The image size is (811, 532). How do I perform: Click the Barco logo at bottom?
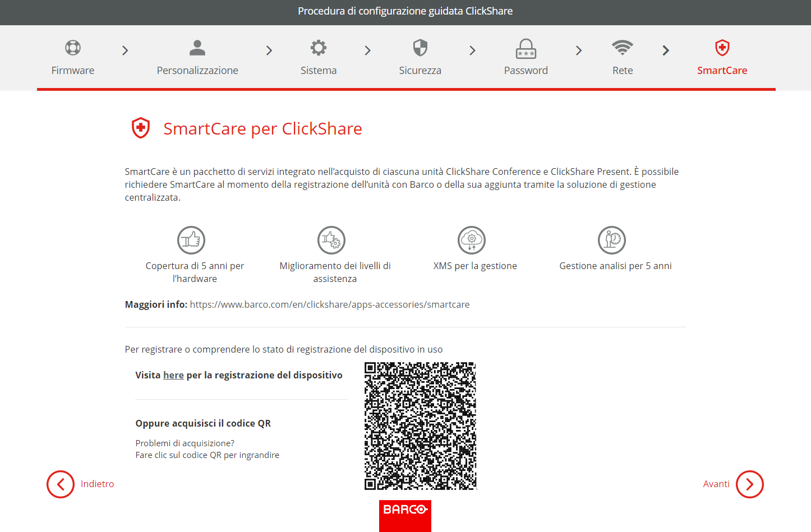405,516
